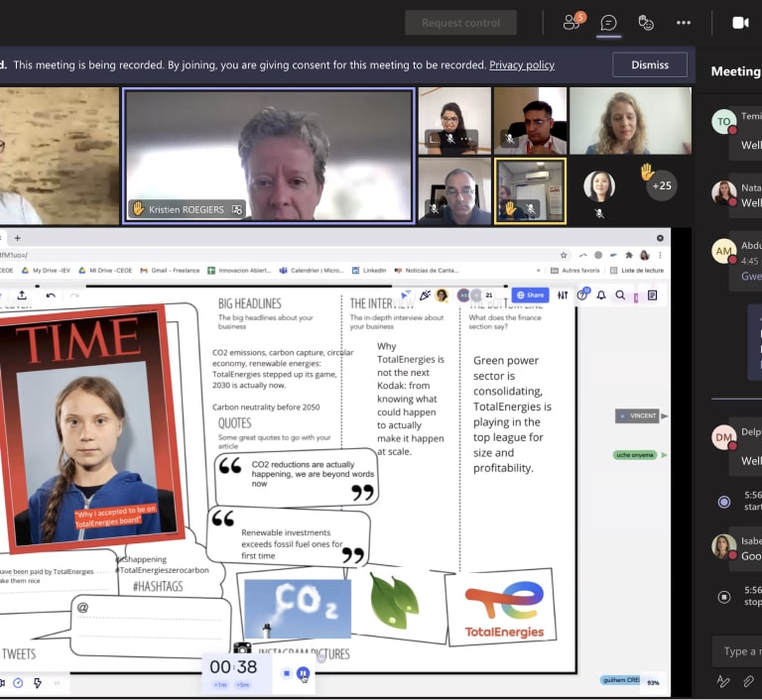
Task: Click the CO2 cloud picture
Action: 298,609
